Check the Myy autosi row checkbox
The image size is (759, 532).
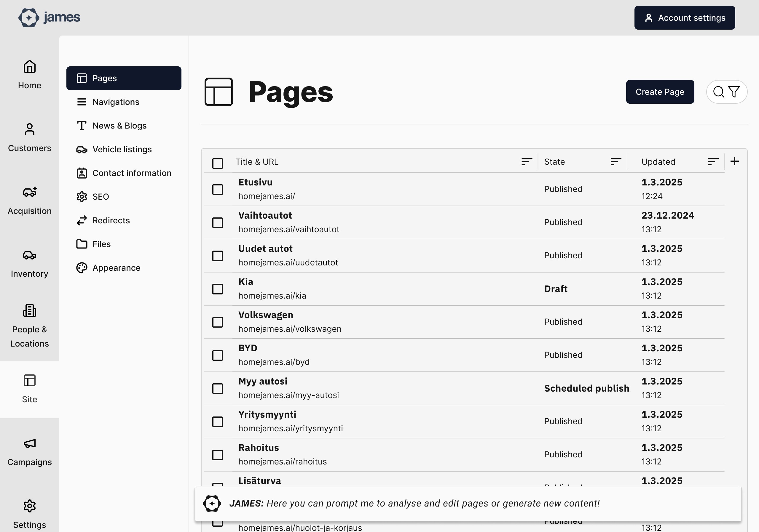tap(218, 389)
